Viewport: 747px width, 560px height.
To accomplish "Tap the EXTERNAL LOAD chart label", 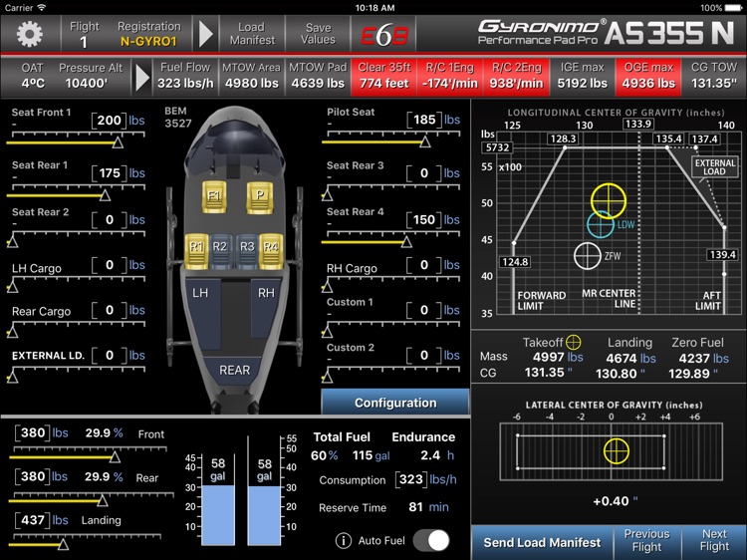I will [714, 167].
